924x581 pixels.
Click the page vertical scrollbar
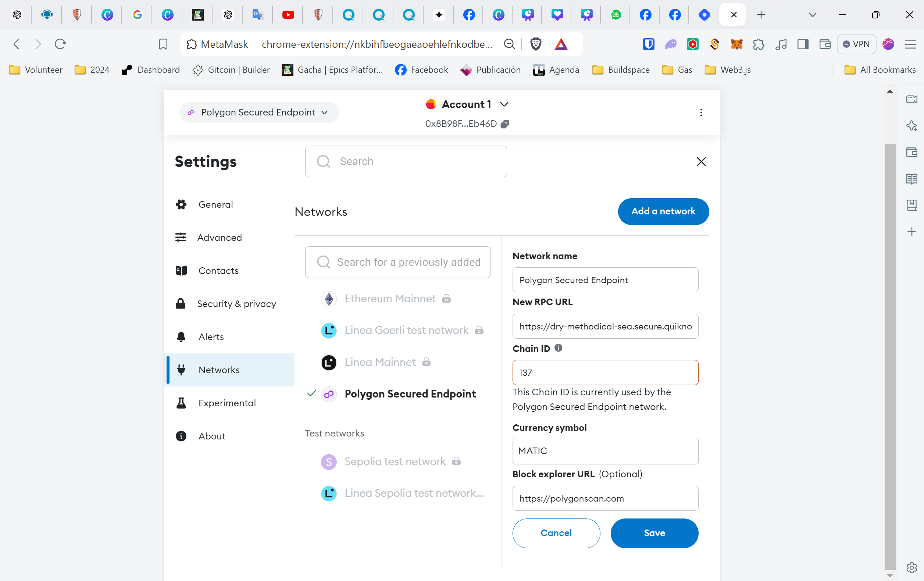[889, 357]
